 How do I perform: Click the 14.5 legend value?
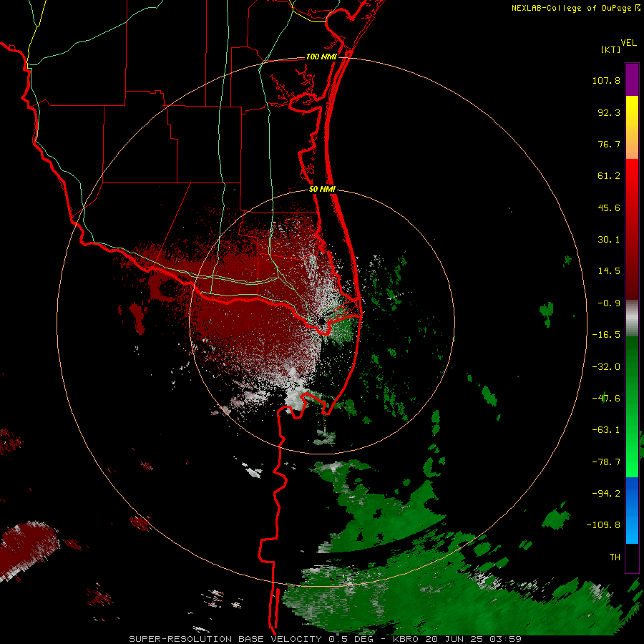pyautogui.click(x=609, y=271)
